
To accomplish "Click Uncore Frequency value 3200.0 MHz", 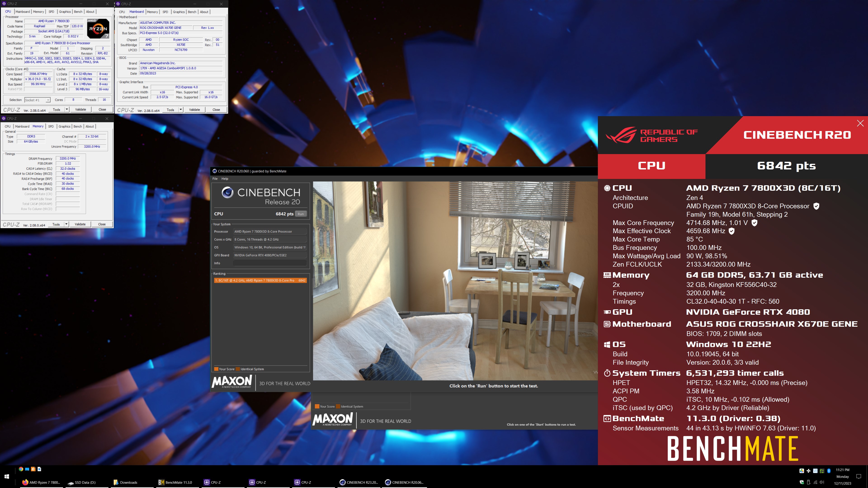I will (92, 146).
